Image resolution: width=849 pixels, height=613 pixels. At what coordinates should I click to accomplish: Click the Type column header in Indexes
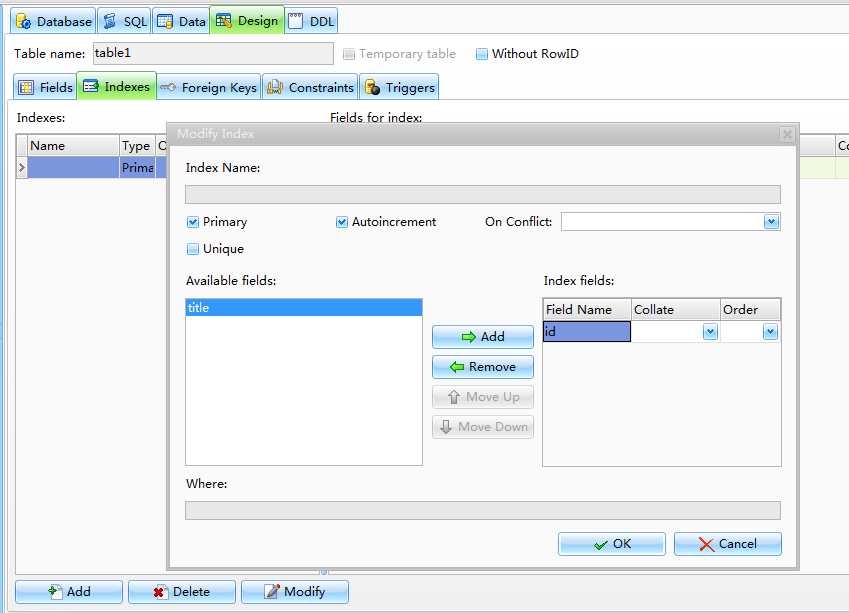(137, 146)
